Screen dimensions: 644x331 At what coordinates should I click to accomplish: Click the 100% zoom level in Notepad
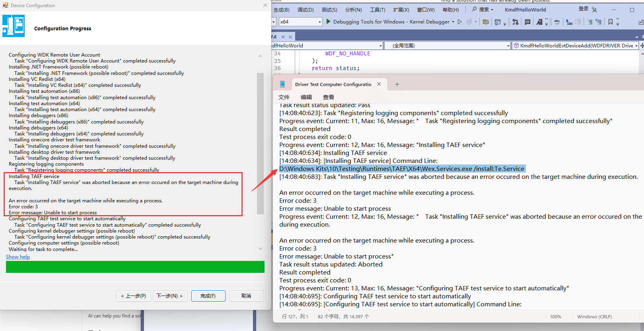(555, 317)
